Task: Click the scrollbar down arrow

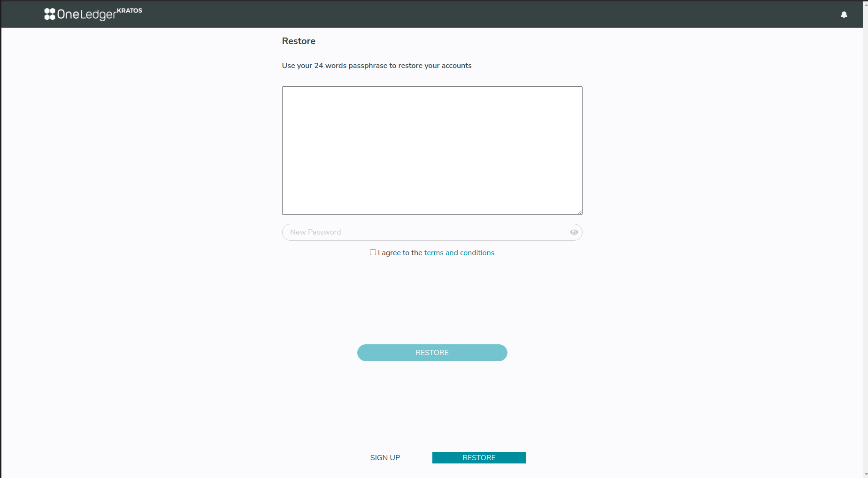Action: tap(865, 474)
